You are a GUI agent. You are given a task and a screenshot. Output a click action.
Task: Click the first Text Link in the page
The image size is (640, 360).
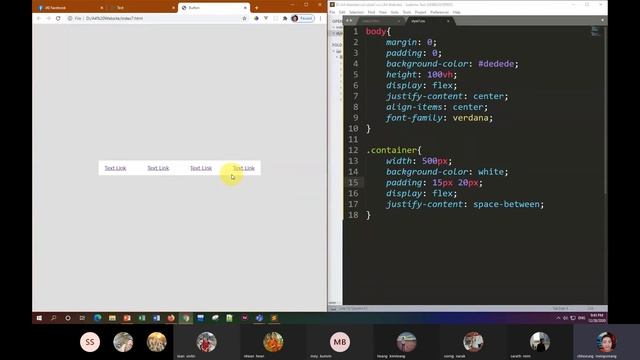[x=115, y=168]
